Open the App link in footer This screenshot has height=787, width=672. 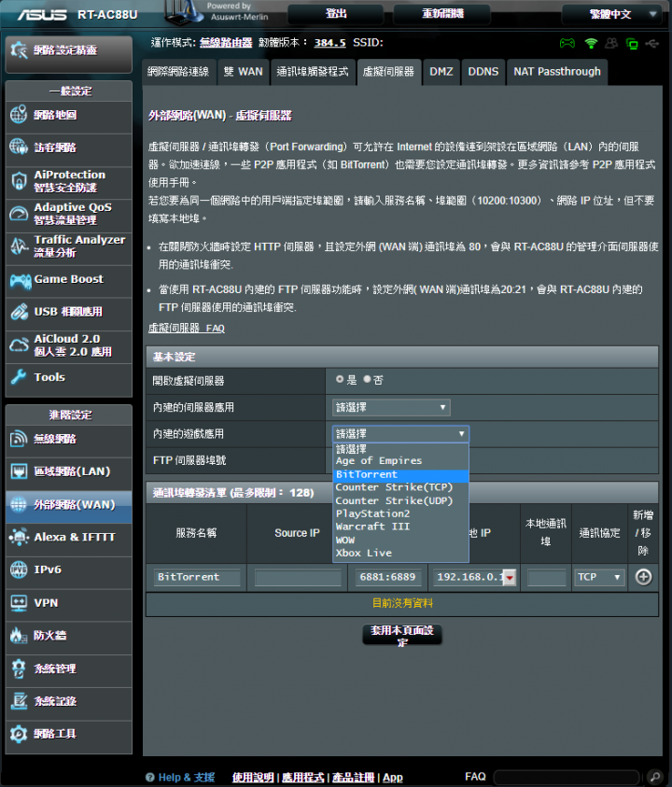tap(392, 778)
